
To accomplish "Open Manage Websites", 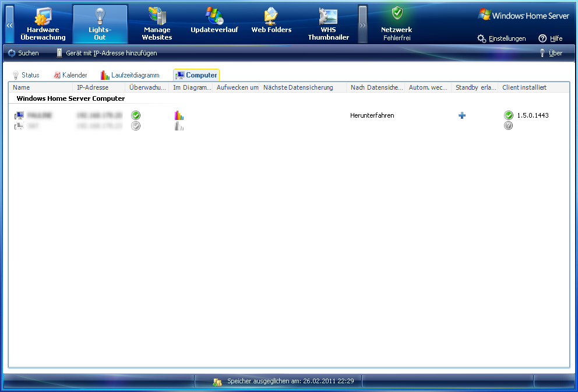I will [x=157, y=24].
